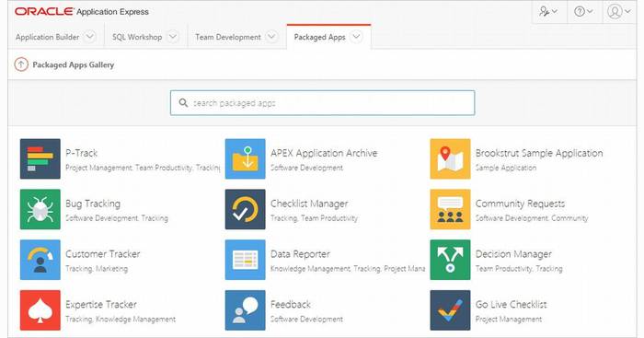This screenshot has height=338, width=644.
Task: Click the Customer Tracker title
Action: click(103, 254)
